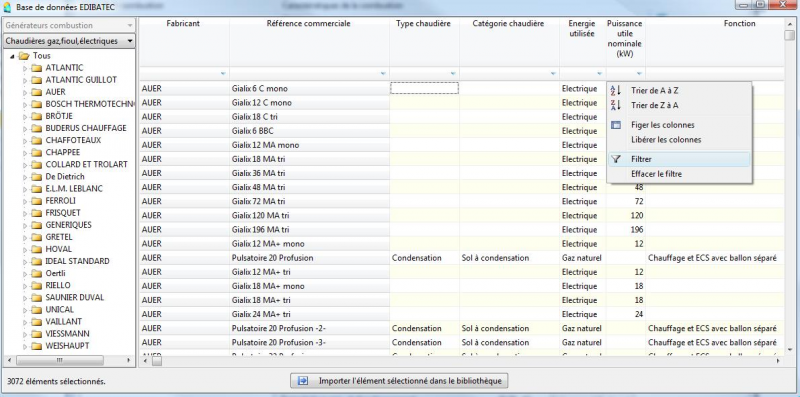Image resolution: width=800 pixels, height=397 pixels.
Task: Click the AUER folder icon
Action: tap(36, 92)
